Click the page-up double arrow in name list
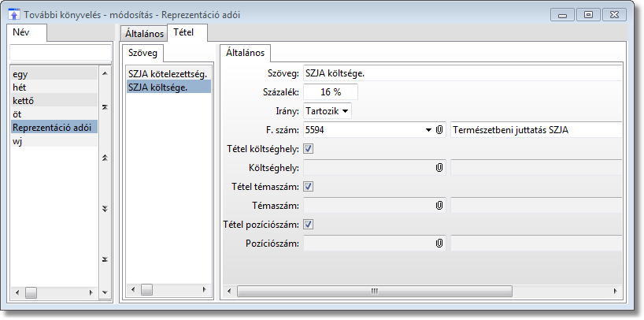The image size is (644, 320). click(x=105, y=158)
